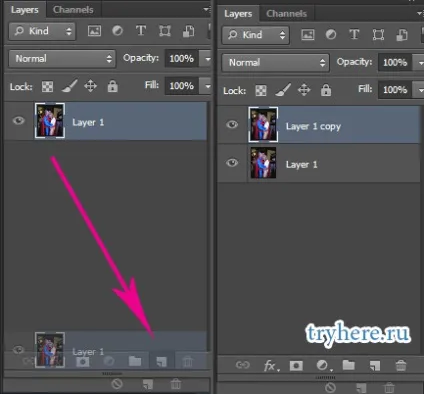
Task: Open Opacity slider arrow in Layer 1 copy panel
Action: [x=418, y=63]
